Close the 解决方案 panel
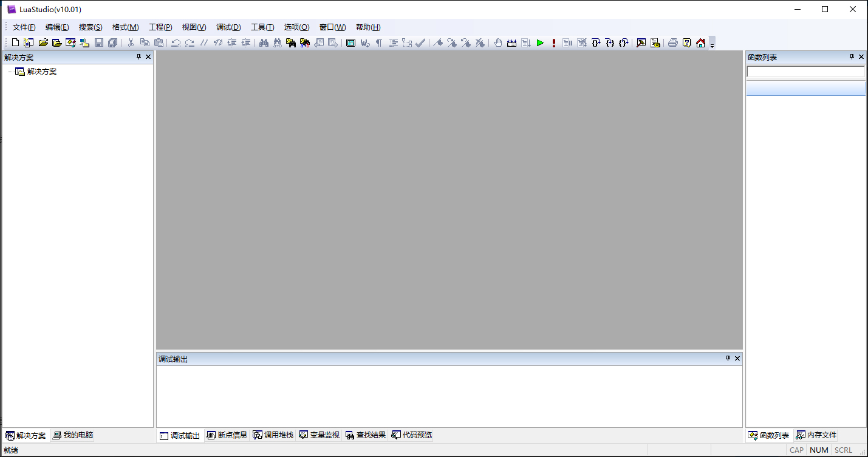The image size is (868, 457). [x=148, y=57]
